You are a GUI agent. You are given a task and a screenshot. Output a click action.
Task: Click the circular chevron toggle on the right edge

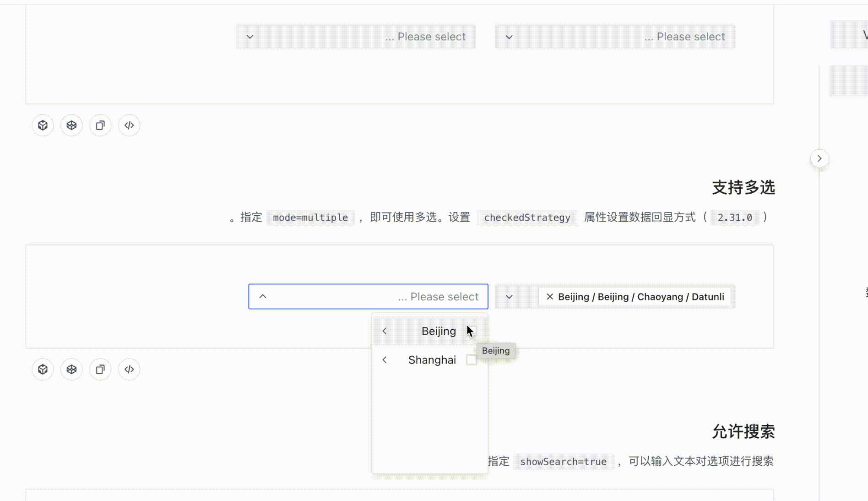click(819, 158)
